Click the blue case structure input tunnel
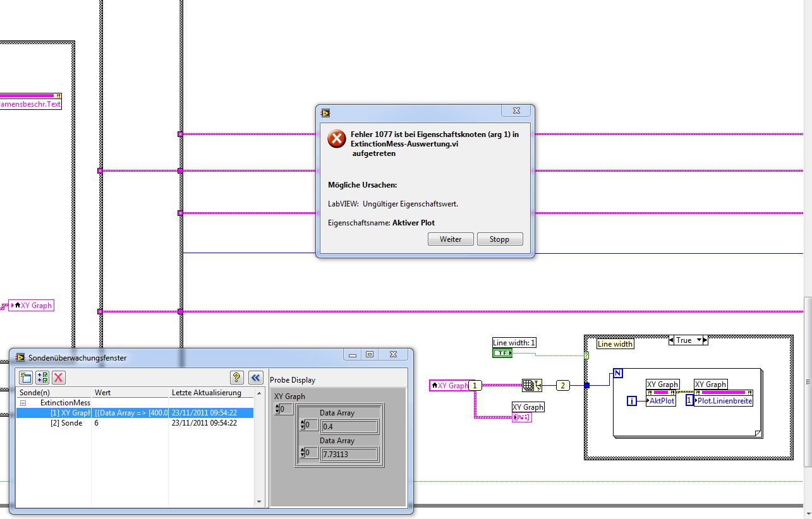Image resolution: width=812 pixels, height=519 pixels. click(587, 385)
